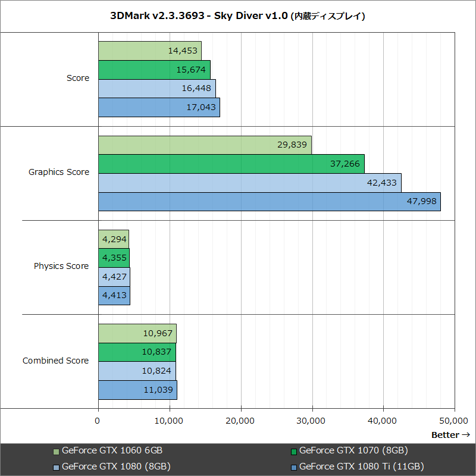Click the 'Graphics Score' category label
Screen dimensions: 476x476
pos(59,172)
